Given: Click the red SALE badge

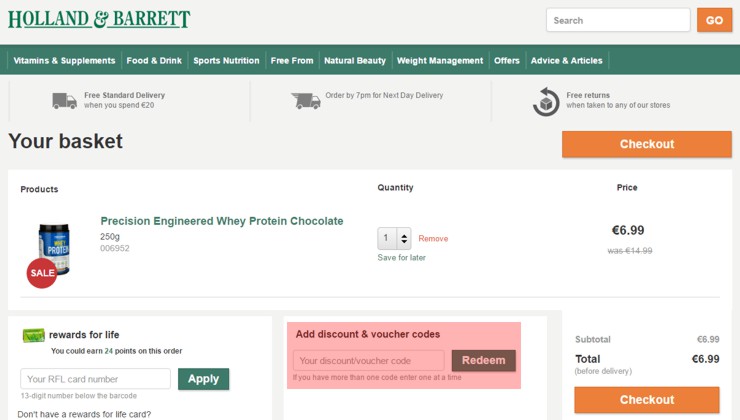Looking at the screenshot, I should [42, 273].
